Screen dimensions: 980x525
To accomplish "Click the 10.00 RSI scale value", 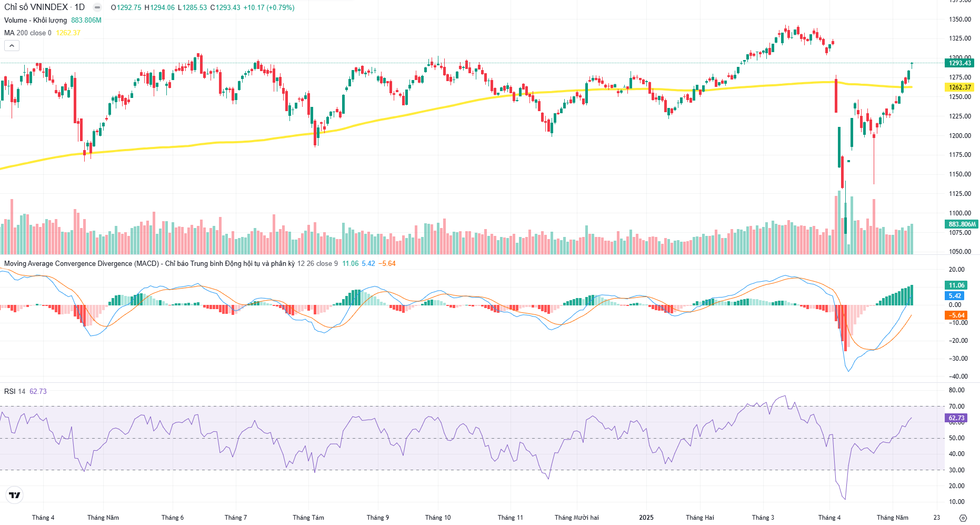I will pyautogui.click(x=957, y=502).
